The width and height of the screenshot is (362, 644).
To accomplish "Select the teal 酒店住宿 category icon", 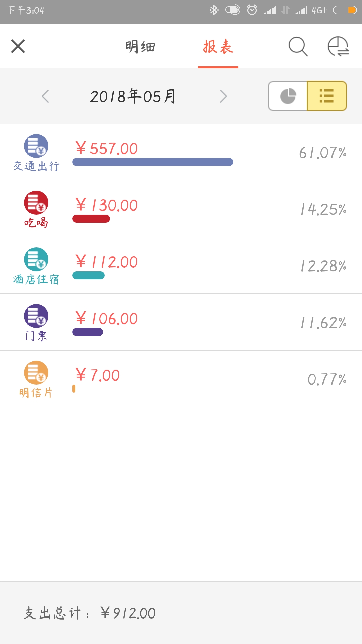I will coord(36,259).
